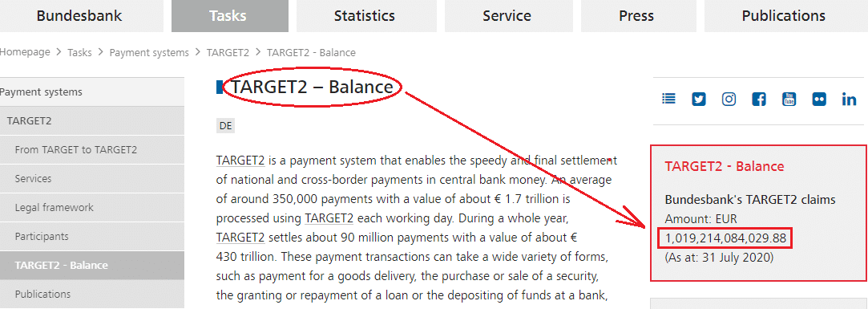Open Bundesbank's Twitter page icon

coord(699,100)
